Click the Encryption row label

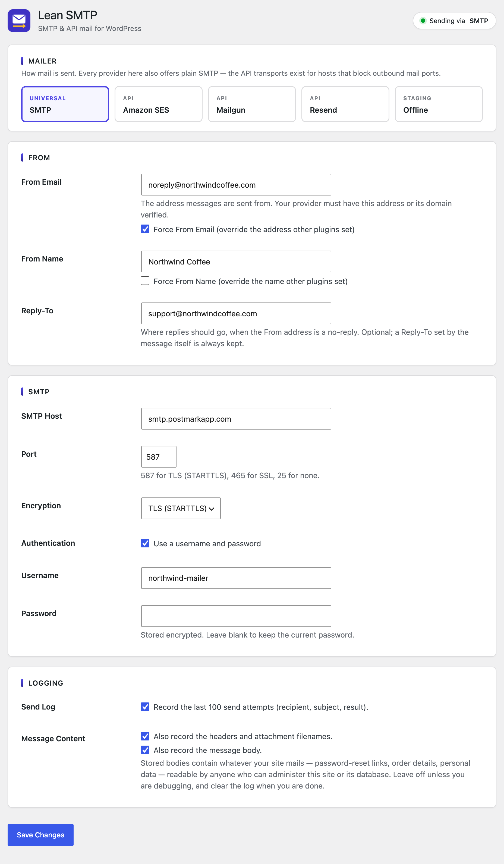[x=41, y=506]
